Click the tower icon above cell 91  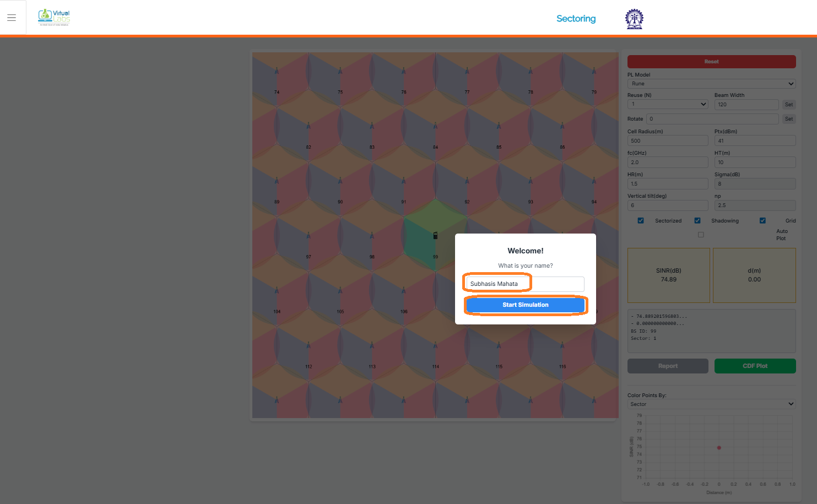pyautogui.click(x=404, y=181)
